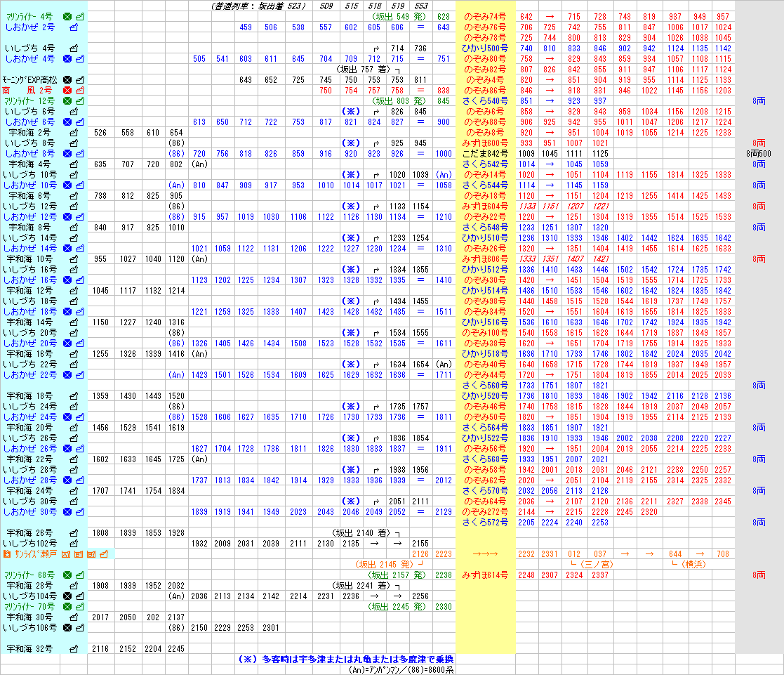Viewport: 784px width, 675px height.
Task: Click the (坂出 2241 着) note
Action: (x=361, y=585)
